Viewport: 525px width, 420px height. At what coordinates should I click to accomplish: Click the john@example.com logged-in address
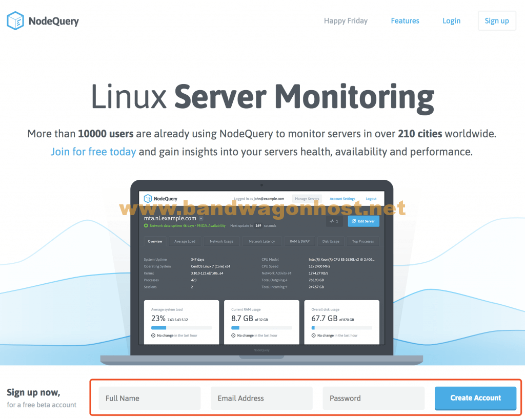269,199
